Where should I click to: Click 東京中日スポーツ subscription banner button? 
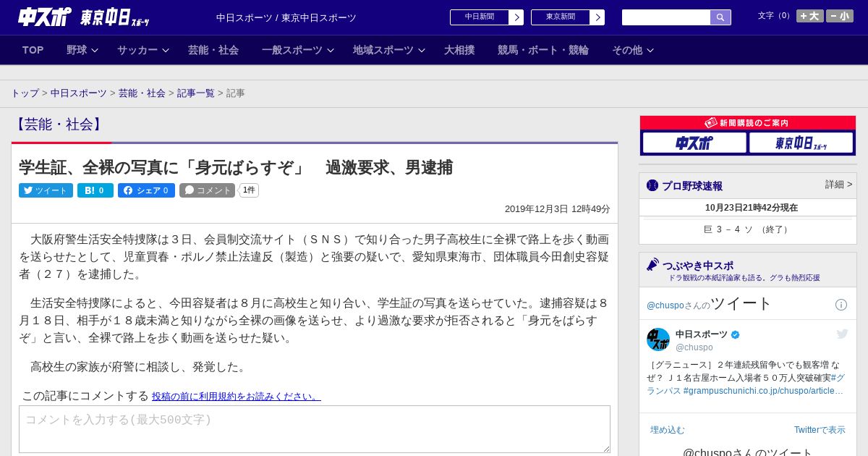(x=801, y=143)
